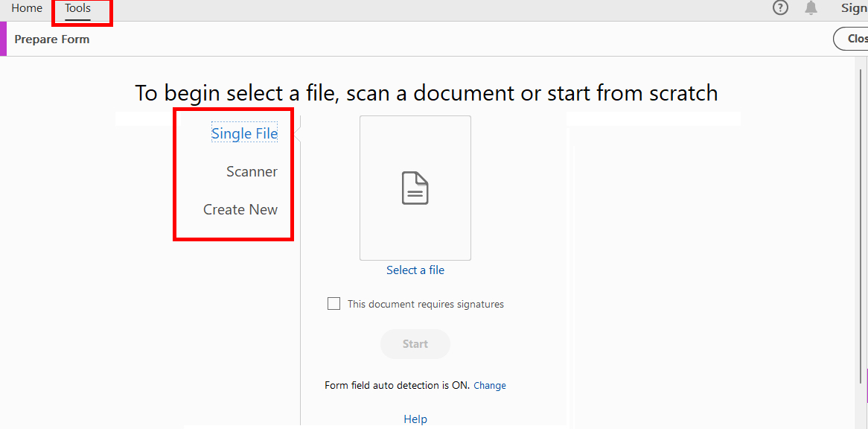Click the Prepare Form title label
Image resolution: width=868 pixels, height=429 pixels.
coord(52,39)
